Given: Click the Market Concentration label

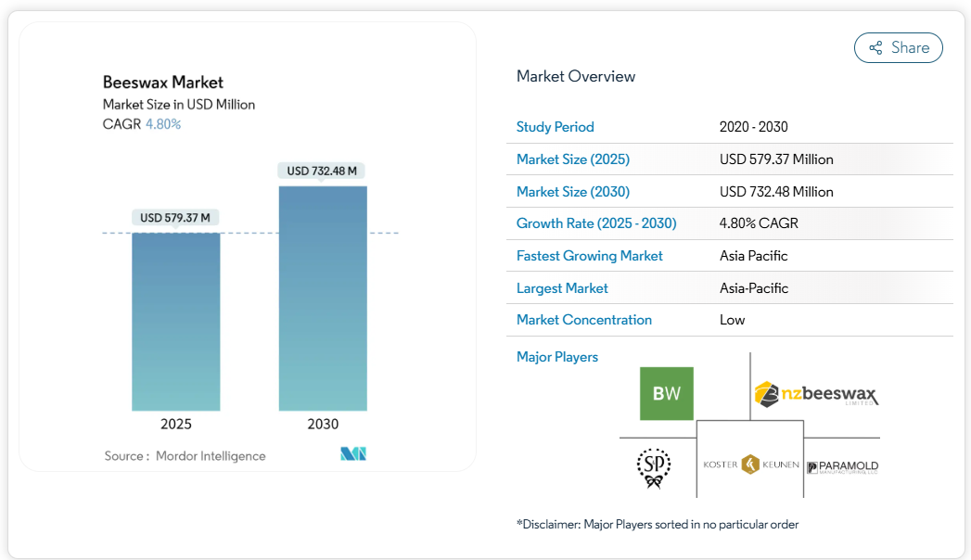Looking at the screenshot, I should tap(583, 320).
